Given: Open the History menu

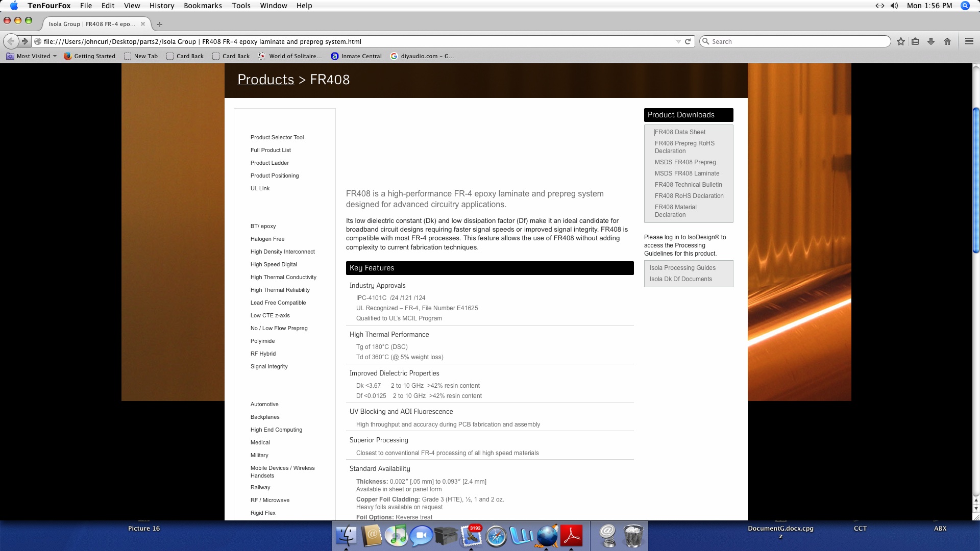Looking at the screenshot, I should point(162,6).
